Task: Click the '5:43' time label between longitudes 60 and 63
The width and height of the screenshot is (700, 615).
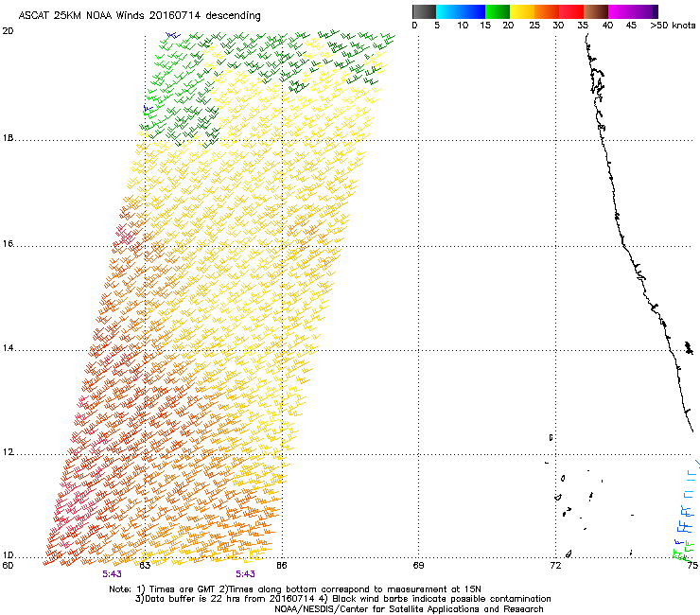Action: pos(112,574)
